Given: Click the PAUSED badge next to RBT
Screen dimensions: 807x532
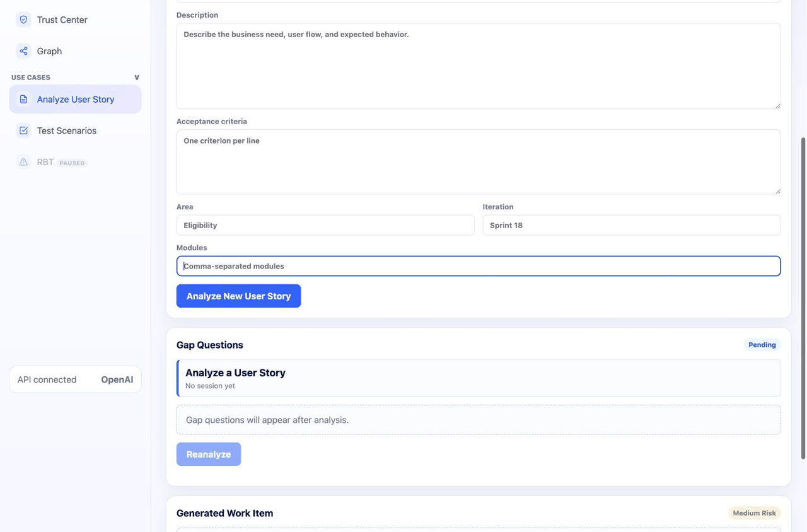Looking at the screenshot, I should pyautogui.click(x=72, y=163).
